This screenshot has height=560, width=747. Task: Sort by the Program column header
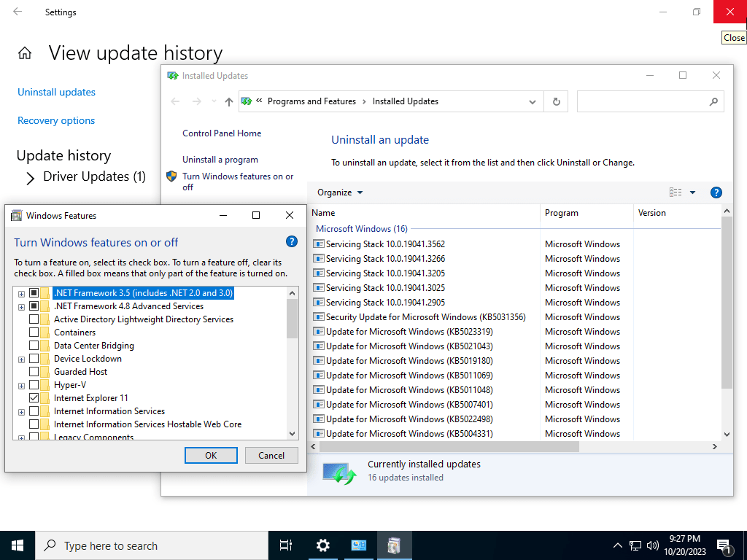(587, 213)
